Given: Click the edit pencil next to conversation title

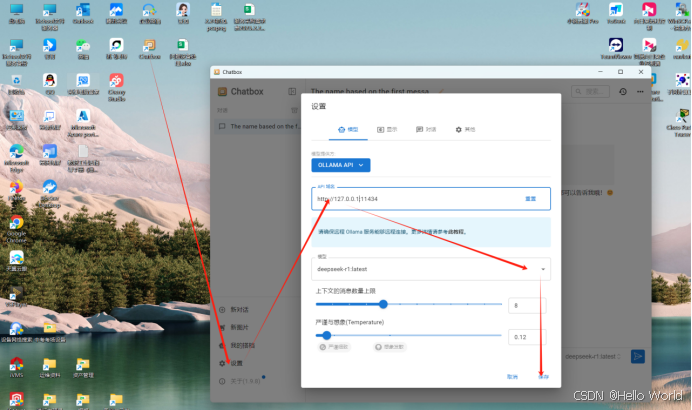Looking at the screenshot, I should 441,91.
